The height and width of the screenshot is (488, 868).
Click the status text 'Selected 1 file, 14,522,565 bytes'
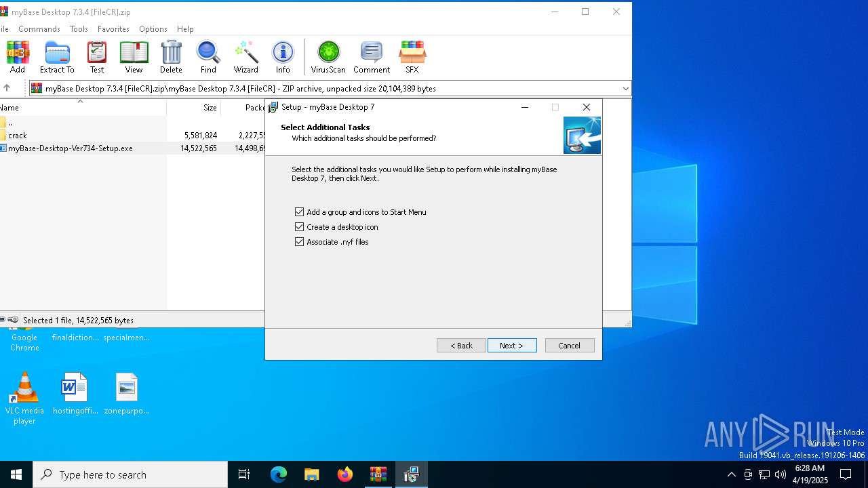78,321
